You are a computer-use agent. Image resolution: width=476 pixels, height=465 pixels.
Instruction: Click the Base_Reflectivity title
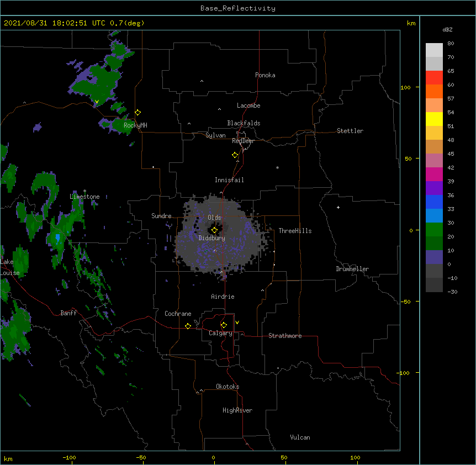click(x=238, y=8)
